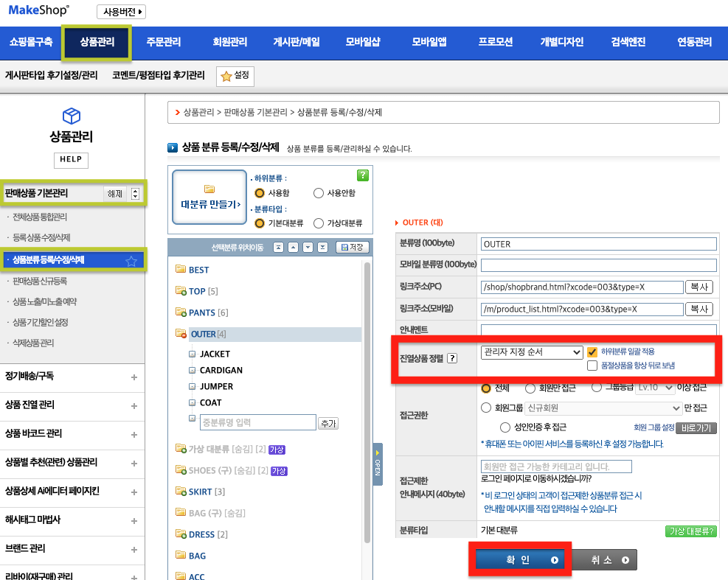Click 추가 add subcategory button
The width and height of the screenshot is (728, 580).
328,423
